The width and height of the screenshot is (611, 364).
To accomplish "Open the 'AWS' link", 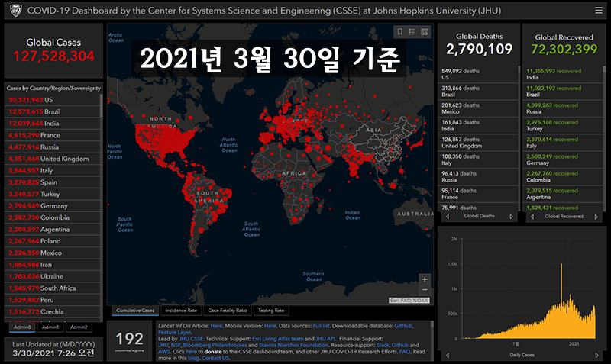I will point(163,352).
